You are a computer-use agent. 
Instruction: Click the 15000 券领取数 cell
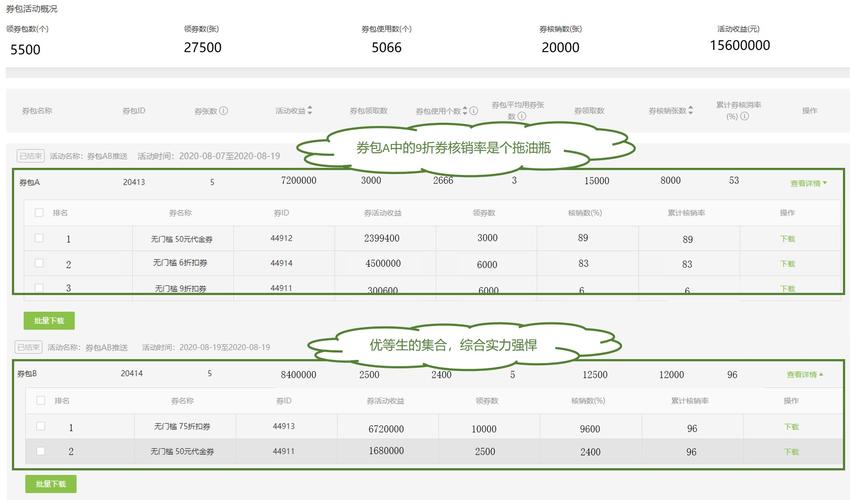coord(597,181)
